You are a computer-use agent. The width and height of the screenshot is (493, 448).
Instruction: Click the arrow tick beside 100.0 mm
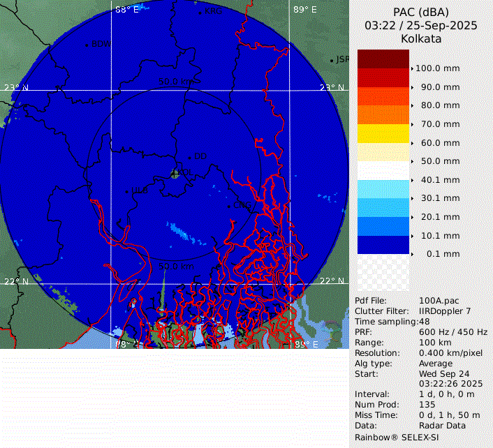tap(412, 68)
